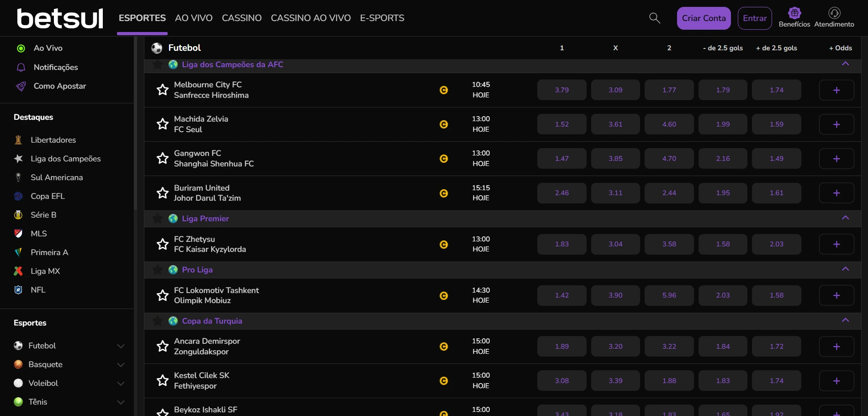Favorite the FC Zhetysu vs FC Kaisar Kyzylorda match
Viewport: 868px width, 416px height.
pos(163,244)
